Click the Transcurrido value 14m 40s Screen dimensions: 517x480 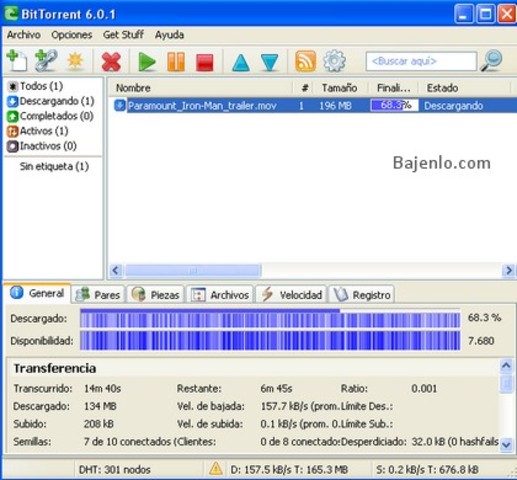[x=102, y=389]
